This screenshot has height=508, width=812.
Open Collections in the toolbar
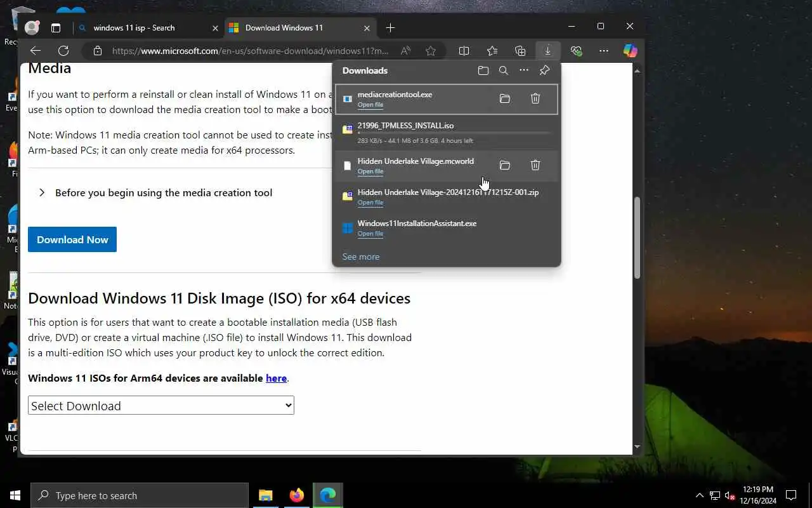tap(520, 51)
